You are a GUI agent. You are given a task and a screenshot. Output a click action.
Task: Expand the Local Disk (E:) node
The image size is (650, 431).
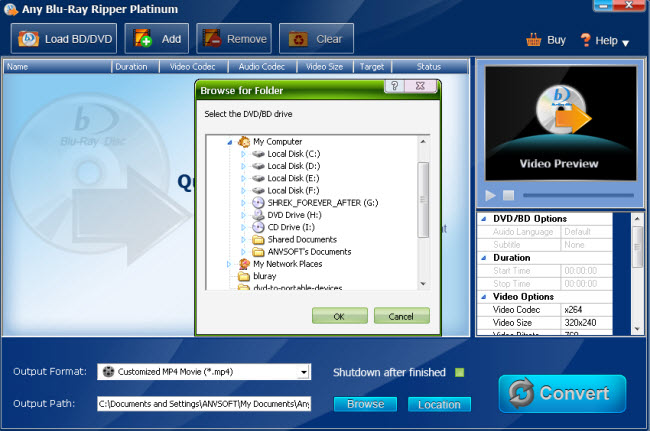243,179
